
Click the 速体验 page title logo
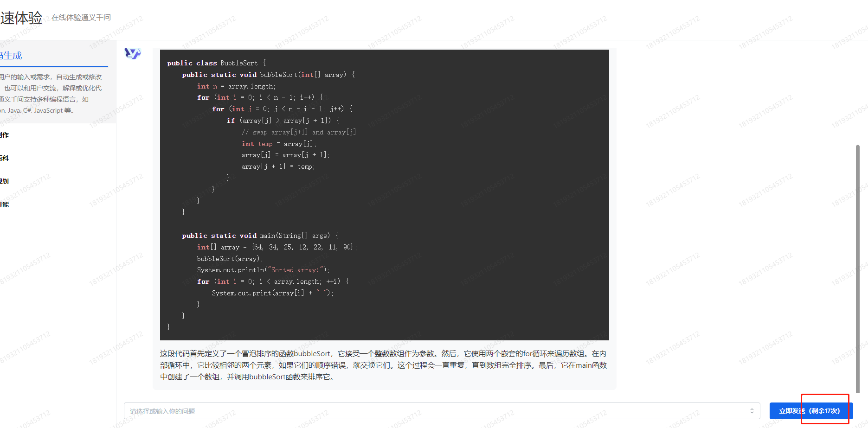click(22, 17)
